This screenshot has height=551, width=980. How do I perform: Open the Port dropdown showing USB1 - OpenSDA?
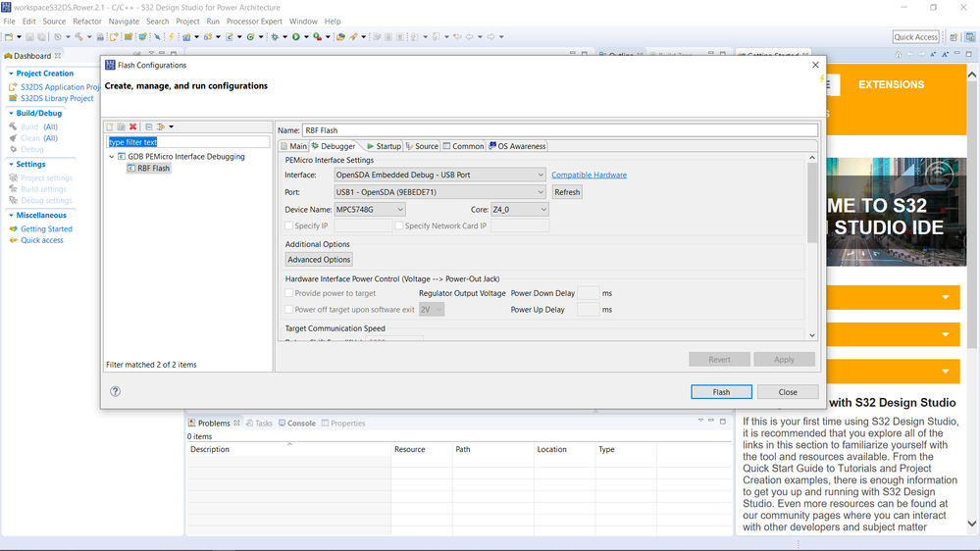click(440, 192)
